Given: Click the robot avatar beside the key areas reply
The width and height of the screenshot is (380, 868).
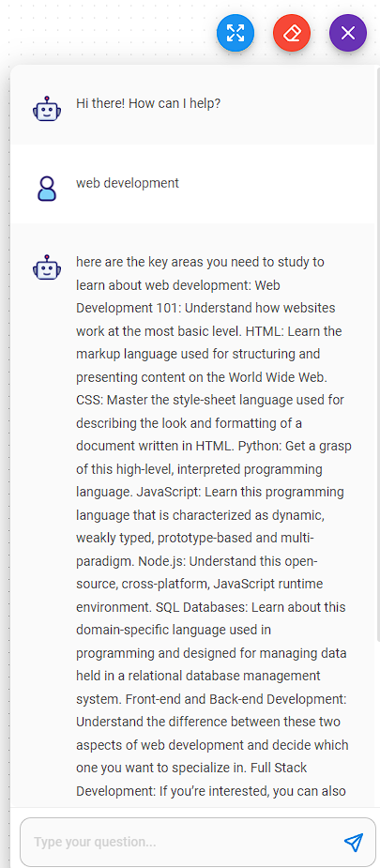Looking at the screenshot, I should [x=47, y=267].
